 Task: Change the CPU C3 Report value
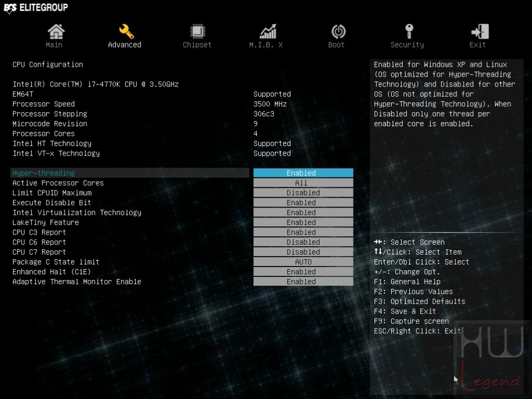tap(303, 232)
